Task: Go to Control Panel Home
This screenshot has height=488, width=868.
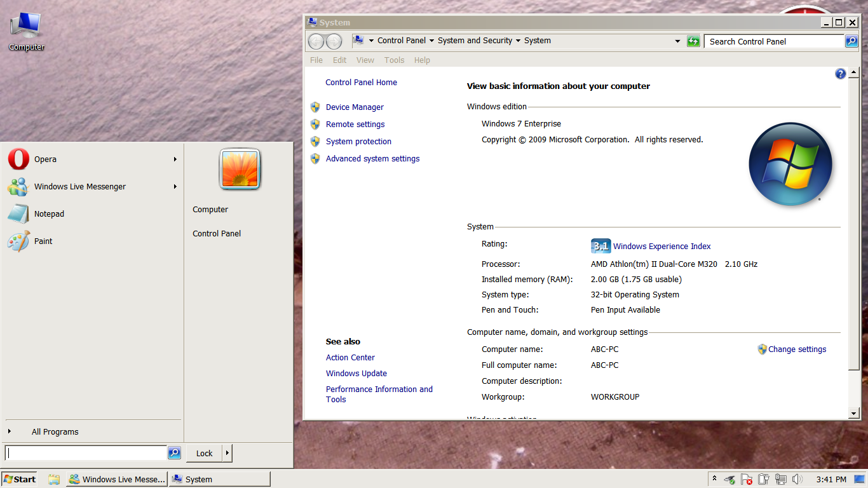Action: (361, 83)
